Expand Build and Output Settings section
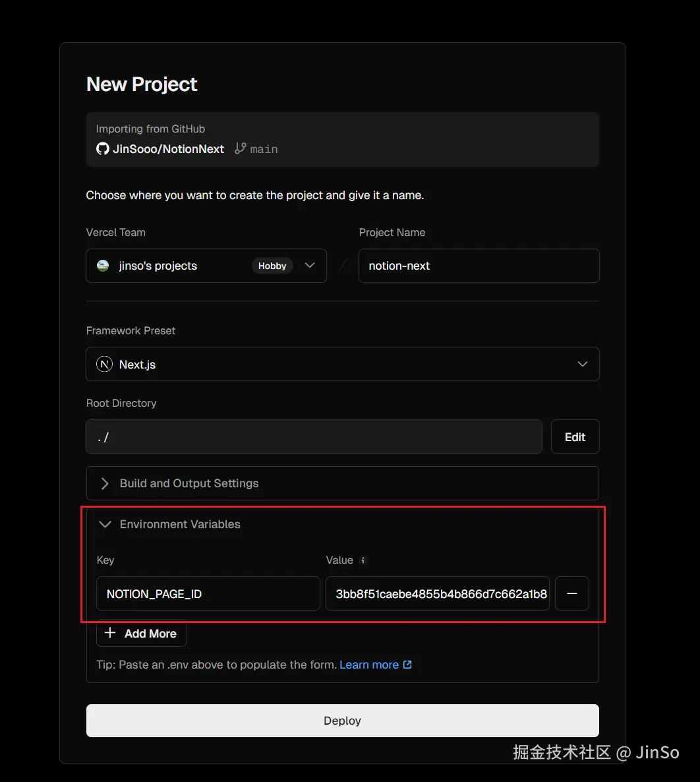 pyautogui.click(x=343, y=483)
